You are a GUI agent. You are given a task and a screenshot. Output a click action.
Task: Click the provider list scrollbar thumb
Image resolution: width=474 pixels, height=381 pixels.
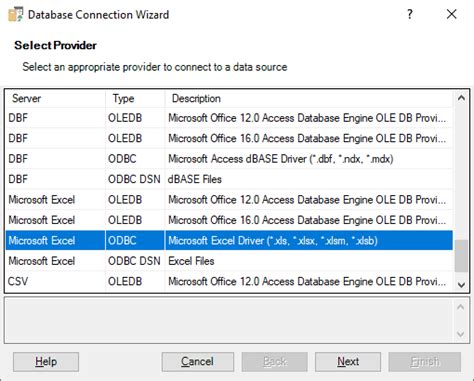[461, 256]
